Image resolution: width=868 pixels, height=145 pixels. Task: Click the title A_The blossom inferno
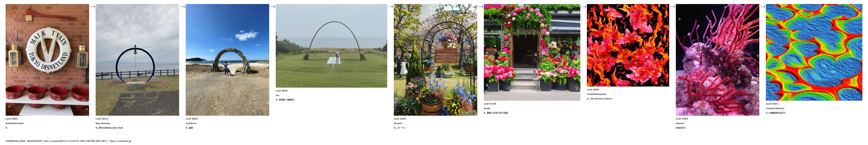[x=600, y=99]
